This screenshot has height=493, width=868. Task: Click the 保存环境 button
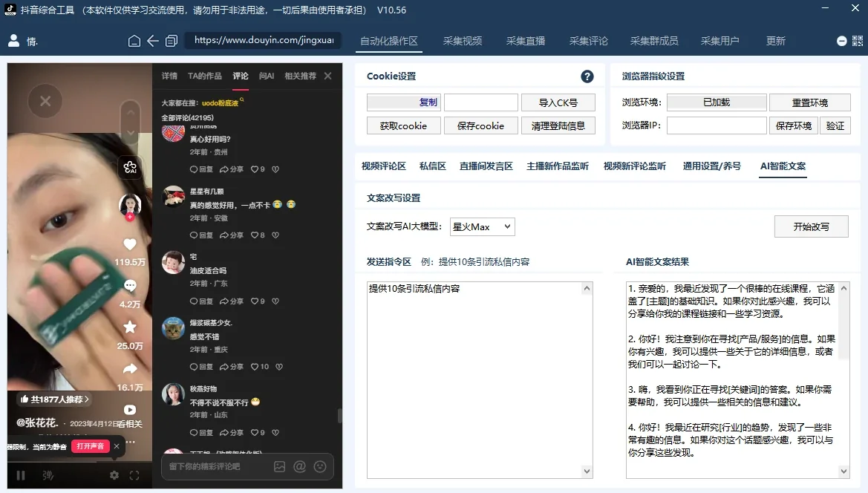click(x=793, y=125)
